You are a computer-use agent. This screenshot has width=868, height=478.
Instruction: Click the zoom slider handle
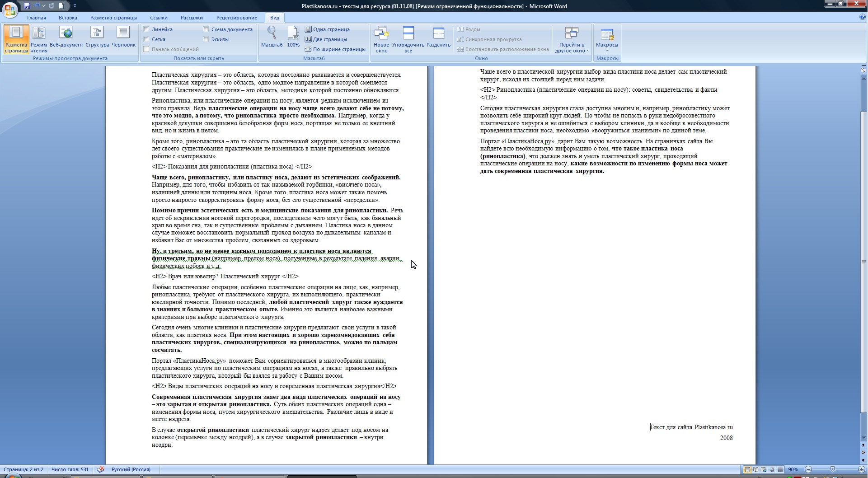click(832, 469)
